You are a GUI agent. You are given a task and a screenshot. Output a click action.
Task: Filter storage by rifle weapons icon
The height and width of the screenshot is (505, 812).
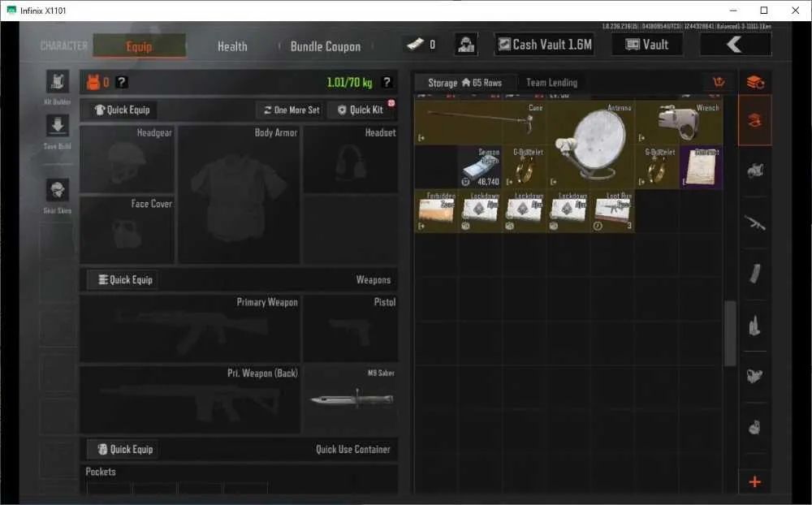(x=755, y=223)
